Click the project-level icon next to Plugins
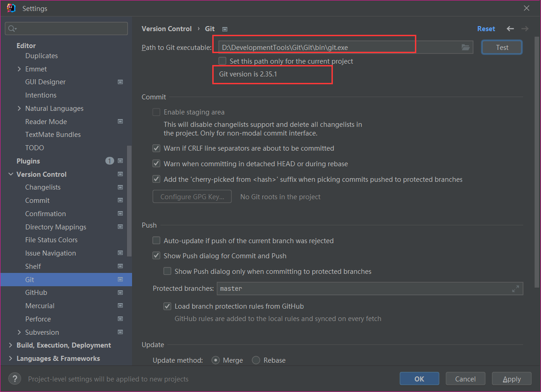Viewport: 541px width, 392px height. point(120,161)
